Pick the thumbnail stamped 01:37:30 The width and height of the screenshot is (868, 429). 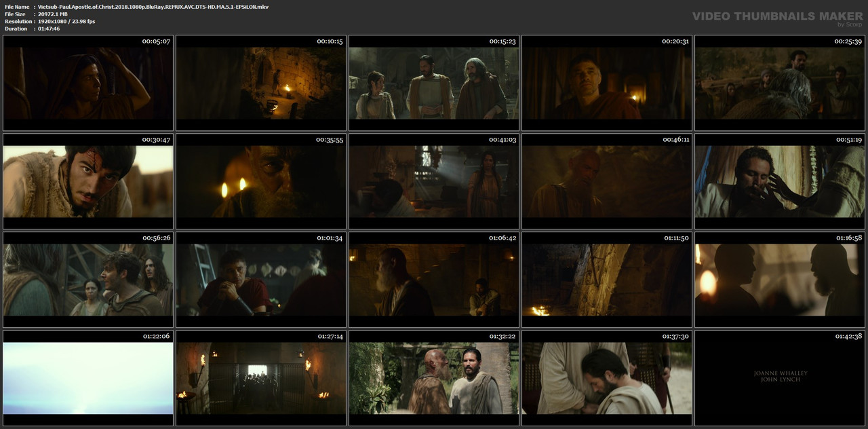pyautogui.click(x=607, y=378)
